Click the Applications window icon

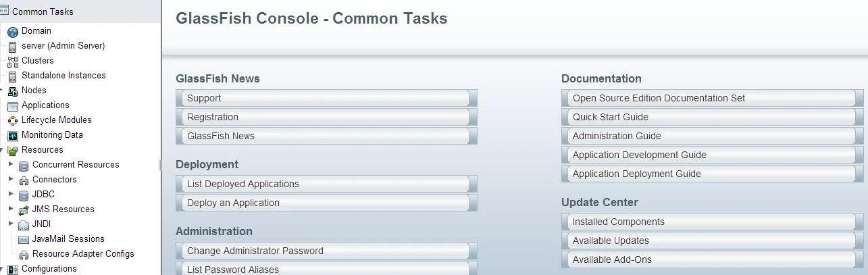pyautogui.click(x=12, y=105)
